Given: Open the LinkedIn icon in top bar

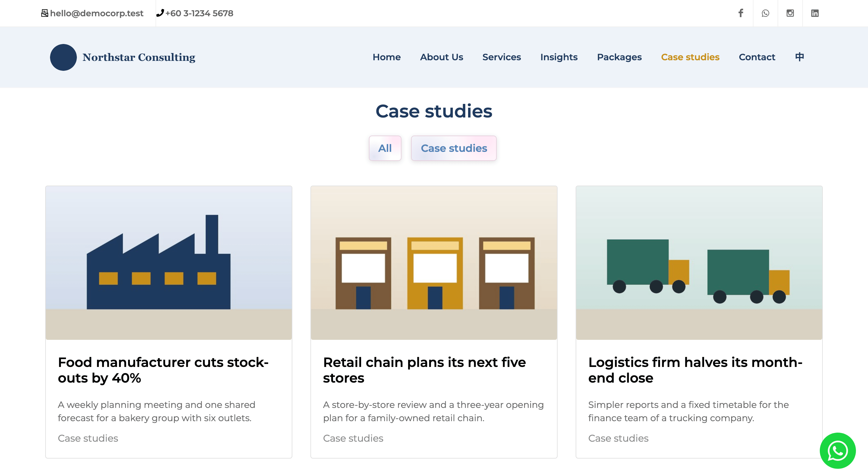Looking at the screenshot, I should [815, 13].
